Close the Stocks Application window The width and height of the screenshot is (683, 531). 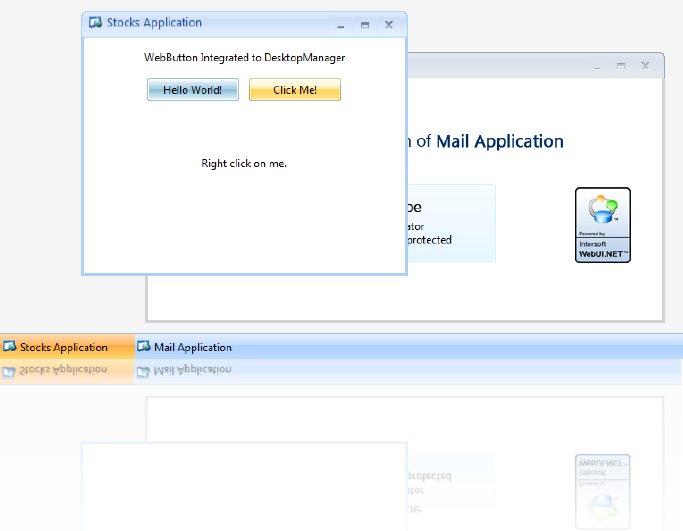click(390, 24)
